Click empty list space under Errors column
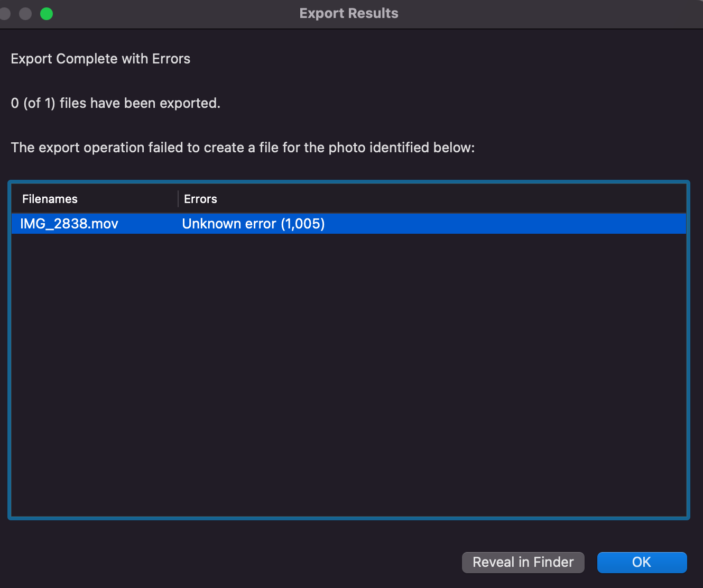This screenshot has width=703, height=588. point(423,370)
